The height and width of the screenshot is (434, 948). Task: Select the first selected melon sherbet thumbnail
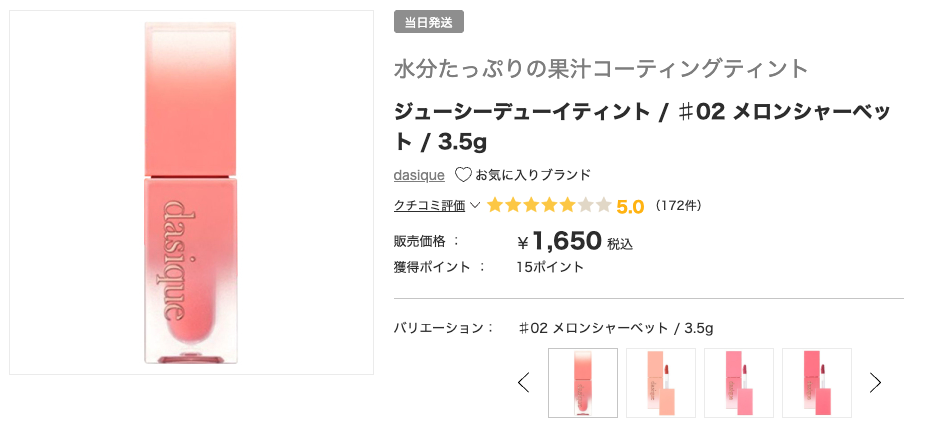583,382
